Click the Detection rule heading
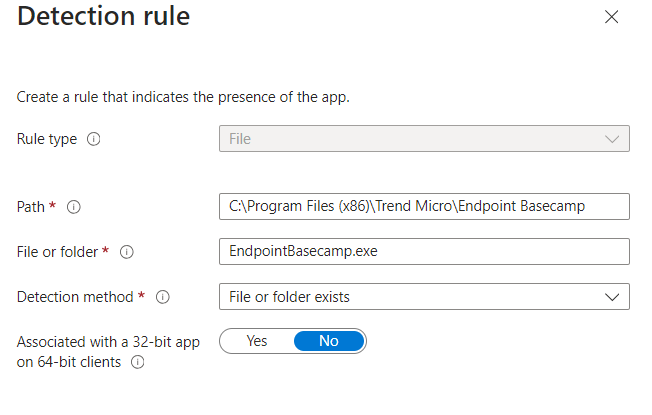 (104, 16)
